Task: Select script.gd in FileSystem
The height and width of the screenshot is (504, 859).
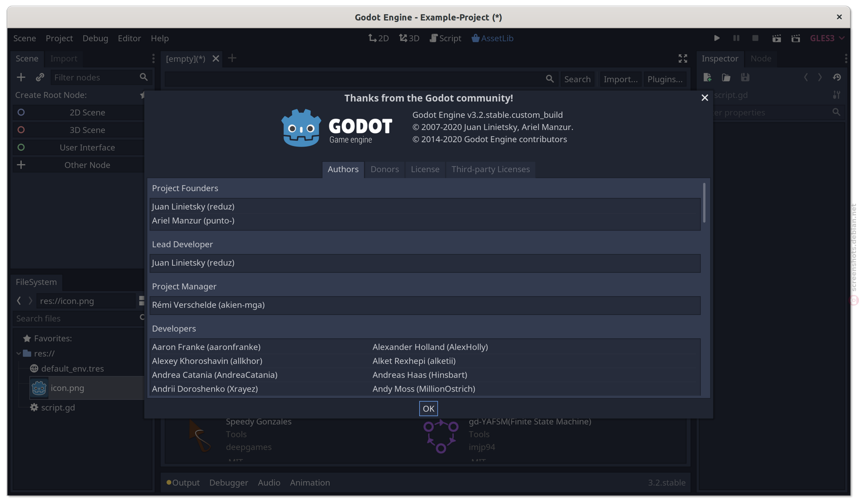Action: [x=58, y=408]
